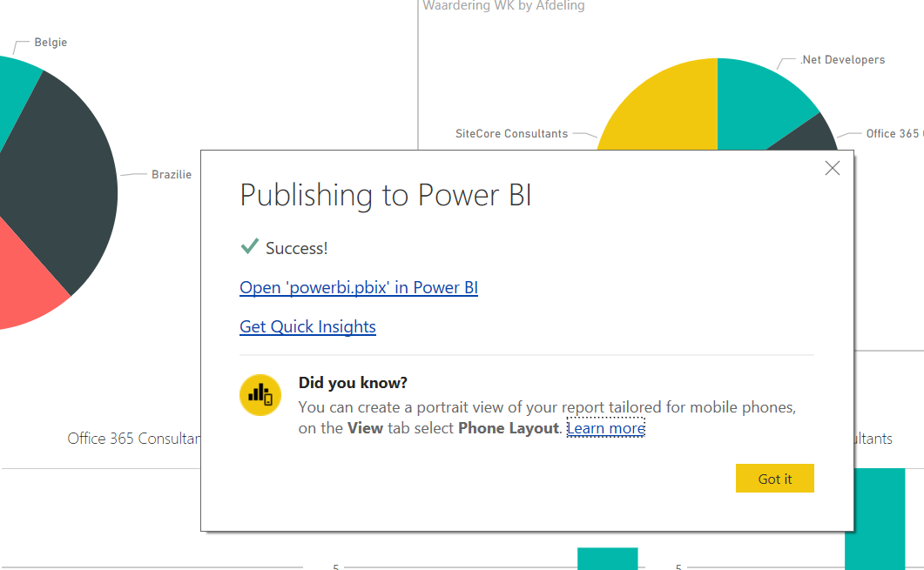Confirm with the Got it button
Image resolution: width=924 pixels, height=570 pixels.
point(775,478)
